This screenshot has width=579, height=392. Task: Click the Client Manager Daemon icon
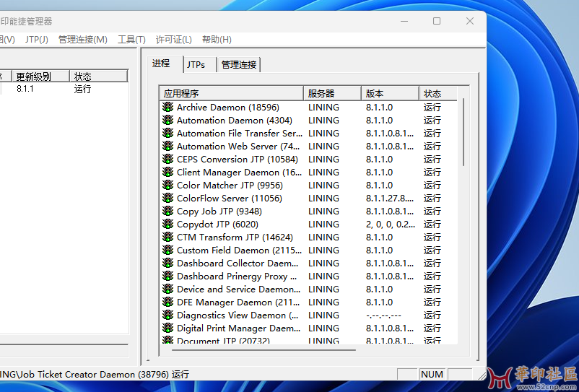167,172
